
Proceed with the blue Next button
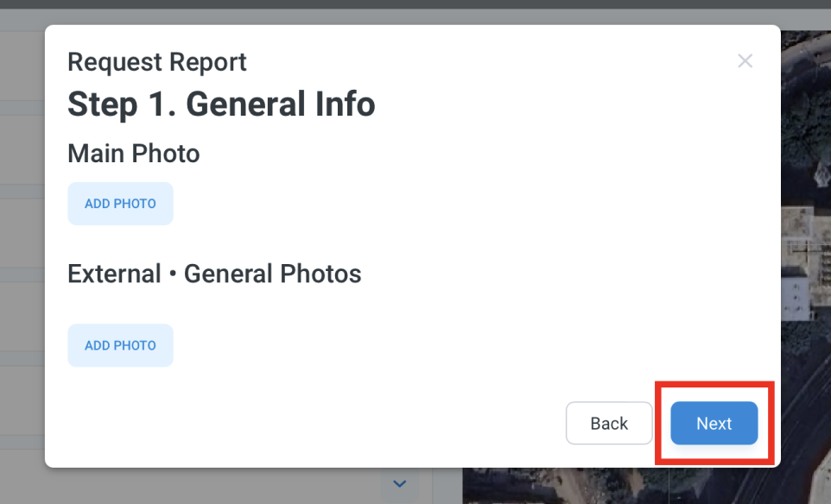point(714,423)
